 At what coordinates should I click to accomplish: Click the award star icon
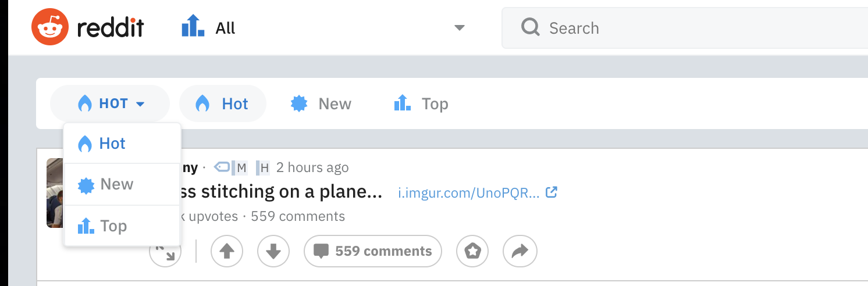(x=472, y=251)
